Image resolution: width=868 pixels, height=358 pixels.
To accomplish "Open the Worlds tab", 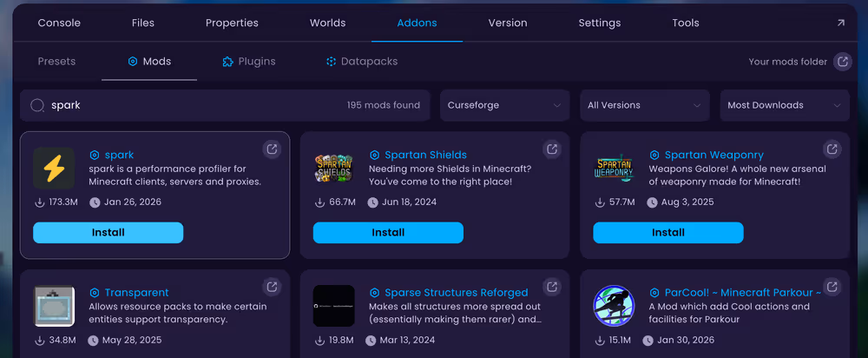I will 327,23.
